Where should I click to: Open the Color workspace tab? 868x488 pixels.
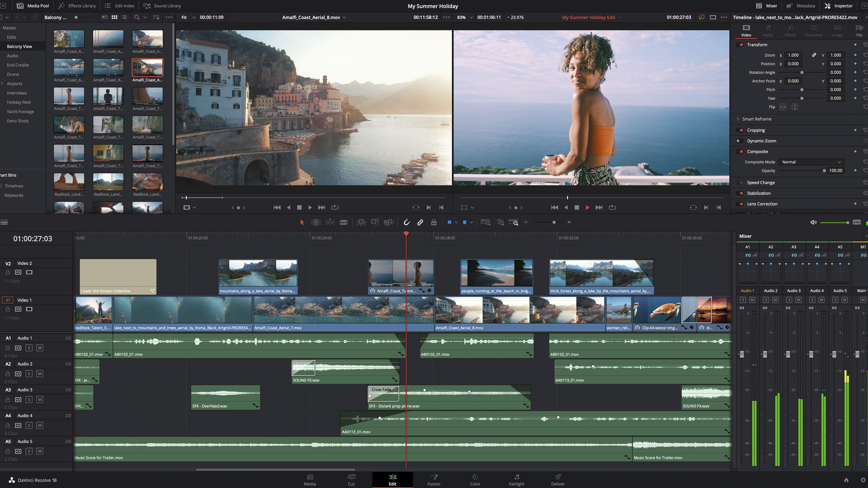tap(474, 480)
